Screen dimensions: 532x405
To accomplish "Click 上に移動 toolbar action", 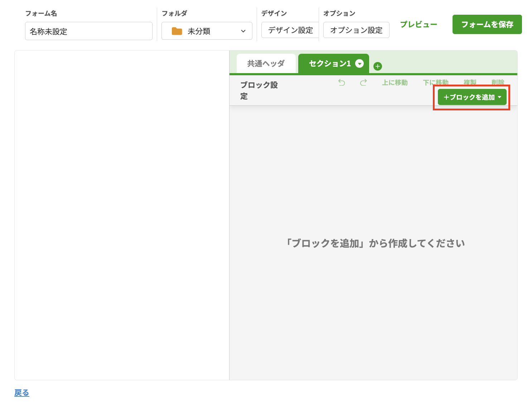I will 395,83.
